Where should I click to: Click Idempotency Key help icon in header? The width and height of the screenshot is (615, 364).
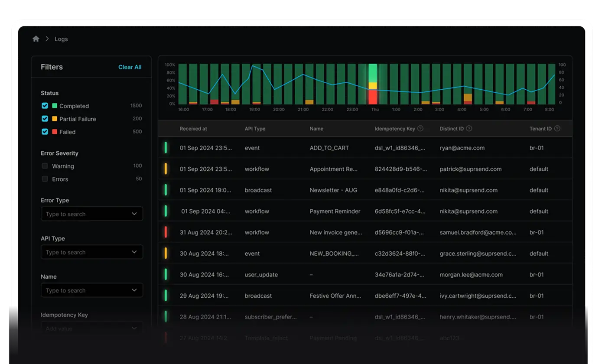pyautogui.click(x=420, y=129)
